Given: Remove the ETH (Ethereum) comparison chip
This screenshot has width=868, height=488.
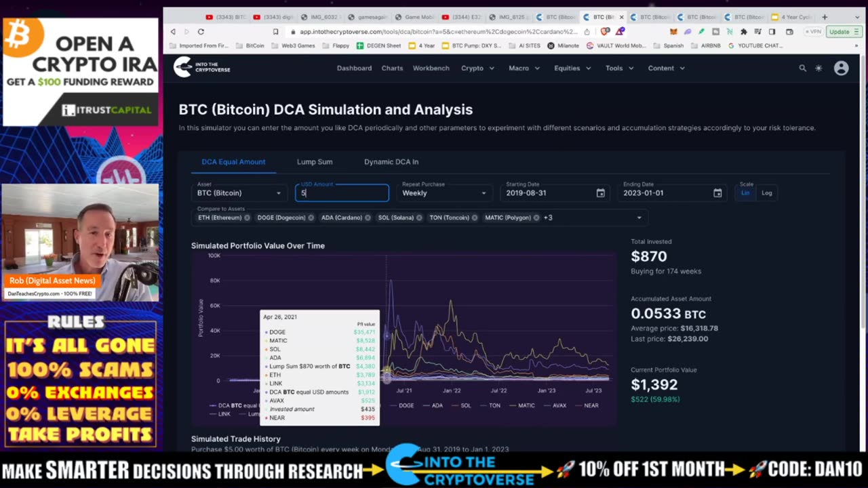Looking at the screenshot, I should click(x=247, y=218).
